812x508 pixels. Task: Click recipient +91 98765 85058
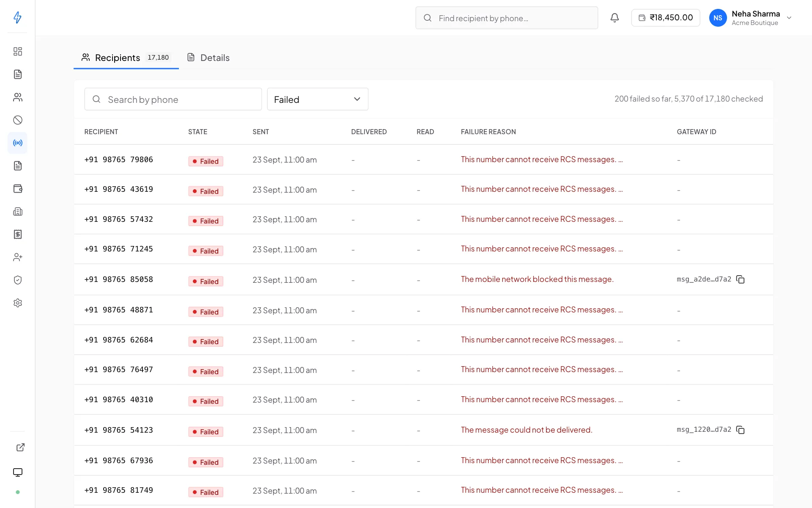point(119,279)
